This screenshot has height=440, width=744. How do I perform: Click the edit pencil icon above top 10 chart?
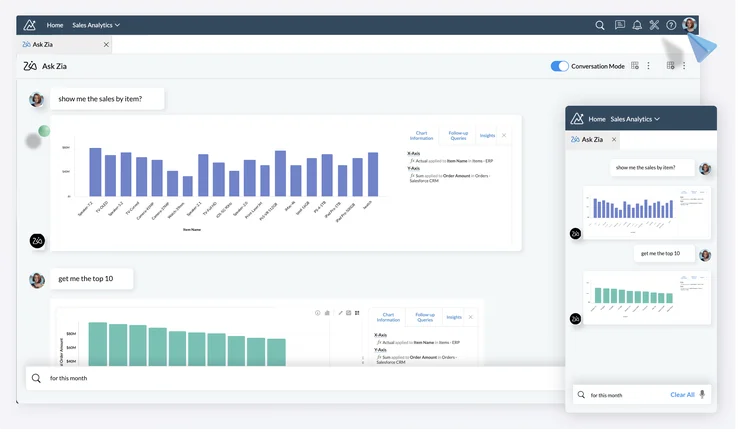click(340, 313)
